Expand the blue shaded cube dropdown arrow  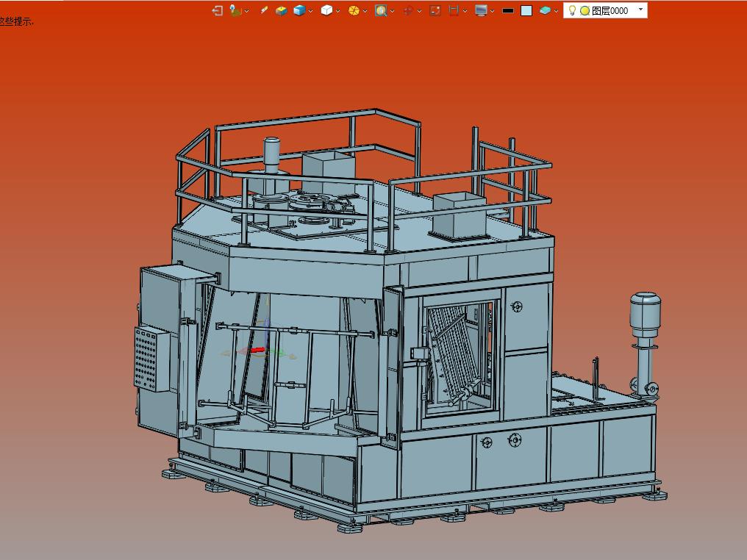coord(310,11)
